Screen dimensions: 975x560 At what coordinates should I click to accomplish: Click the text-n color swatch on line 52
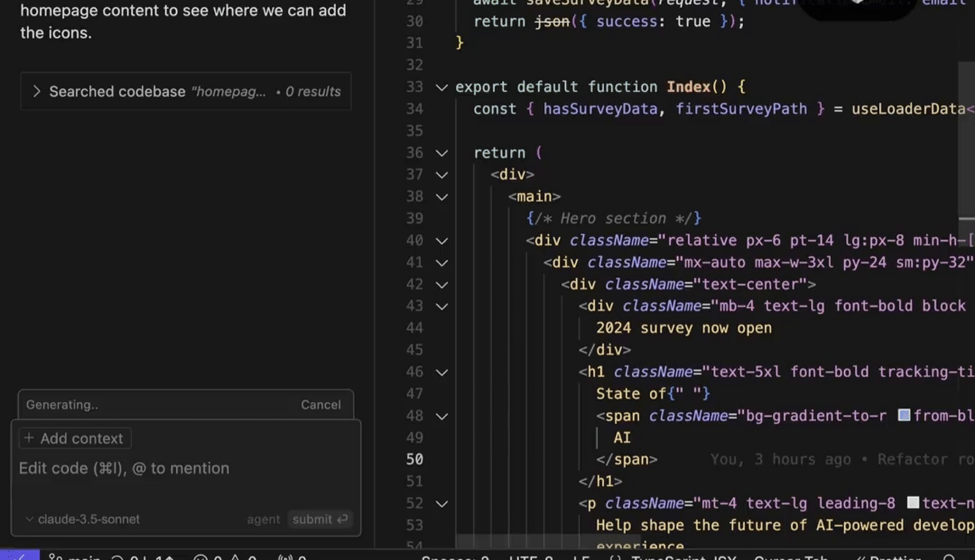pos(913,503)
